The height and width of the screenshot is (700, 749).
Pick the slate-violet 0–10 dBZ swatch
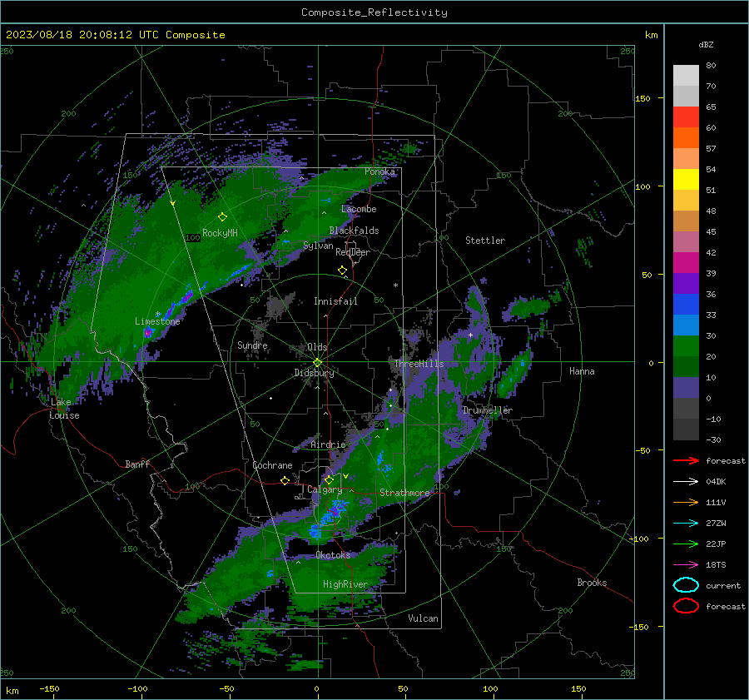[x=686, y=388]
